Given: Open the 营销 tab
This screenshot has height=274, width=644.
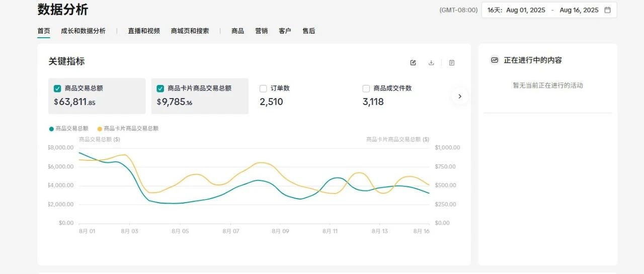Looking at the screenshot, I should pos(261,31).
